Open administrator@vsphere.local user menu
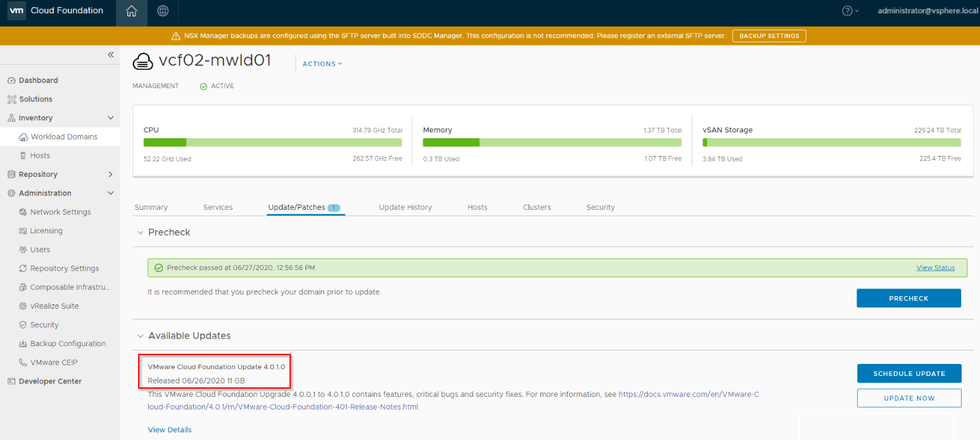980x440 pixels. (x=927, y=11)
